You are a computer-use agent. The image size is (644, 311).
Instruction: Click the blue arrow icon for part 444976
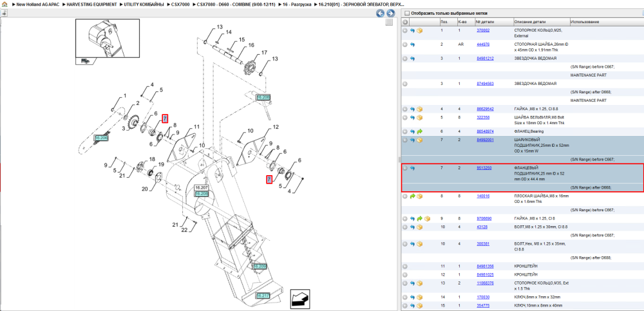tap(412, 44)
